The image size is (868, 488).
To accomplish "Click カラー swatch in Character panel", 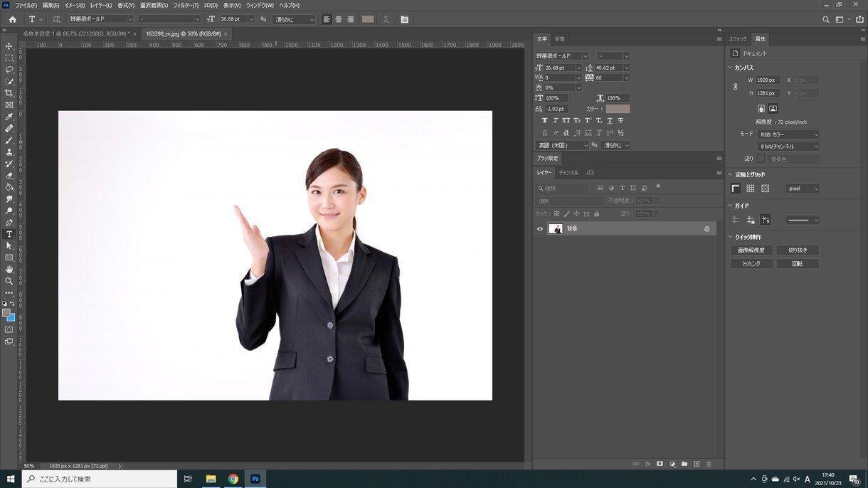I will tap(618, 109).
